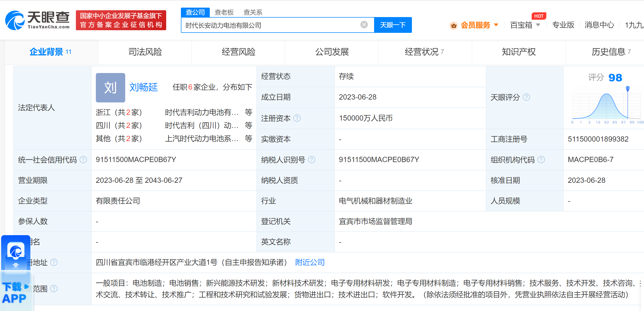The image size is (644, 311).
Task: Click the 工商注册号 511500001899382 value
Action: coord(598,139)
